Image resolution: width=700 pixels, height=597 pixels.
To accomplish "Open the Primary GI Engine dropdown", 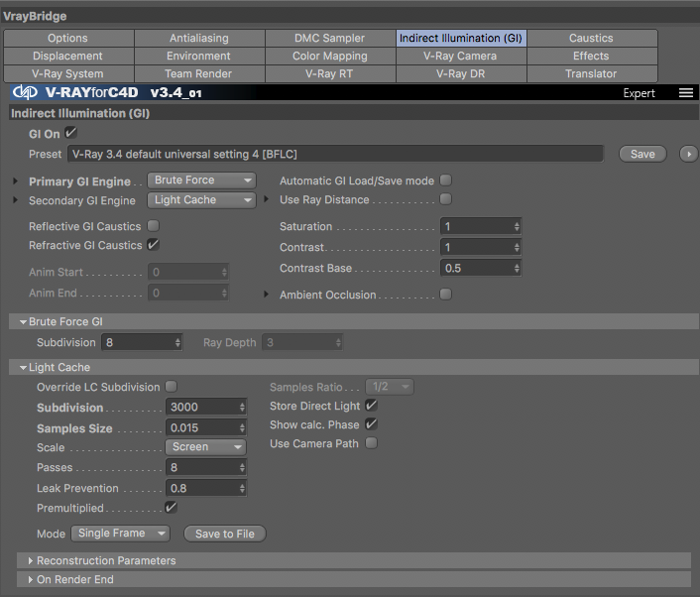I will click(x=202, y=180).
